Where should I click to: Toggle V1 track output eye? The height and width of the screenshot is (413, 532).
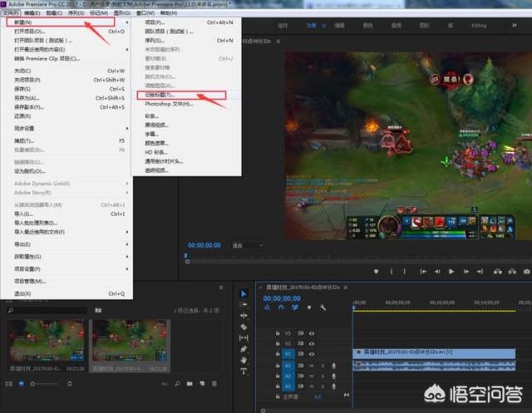tap(312, 354)
